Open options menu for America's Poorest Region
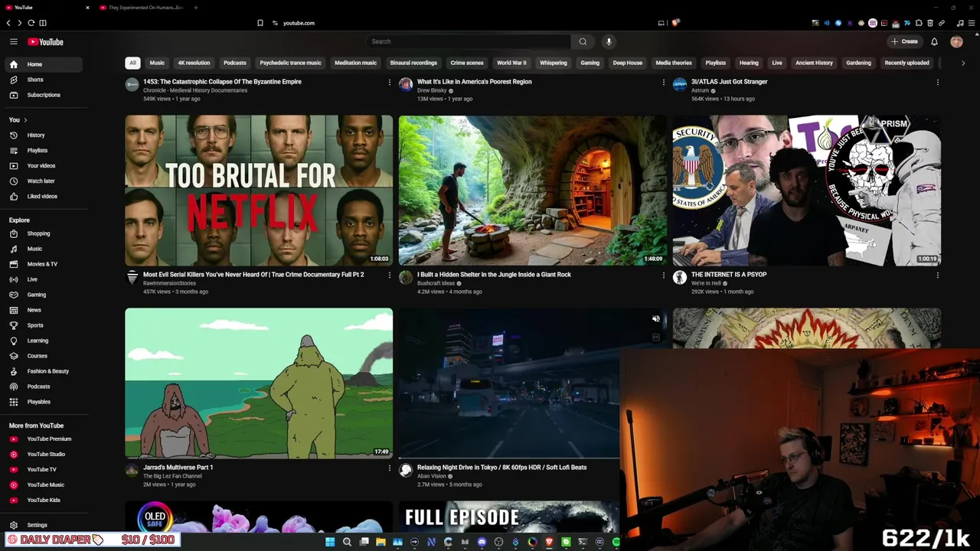 pyautogui.click(x=663, y=82)
